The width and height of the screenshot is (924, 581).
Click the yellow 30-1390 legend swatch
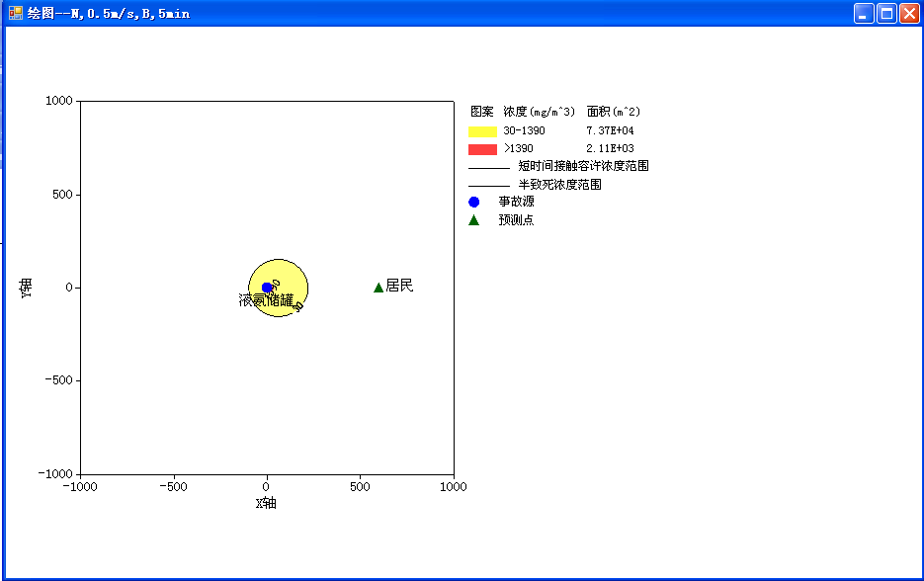pyautogui.click(x=482, y=131)
